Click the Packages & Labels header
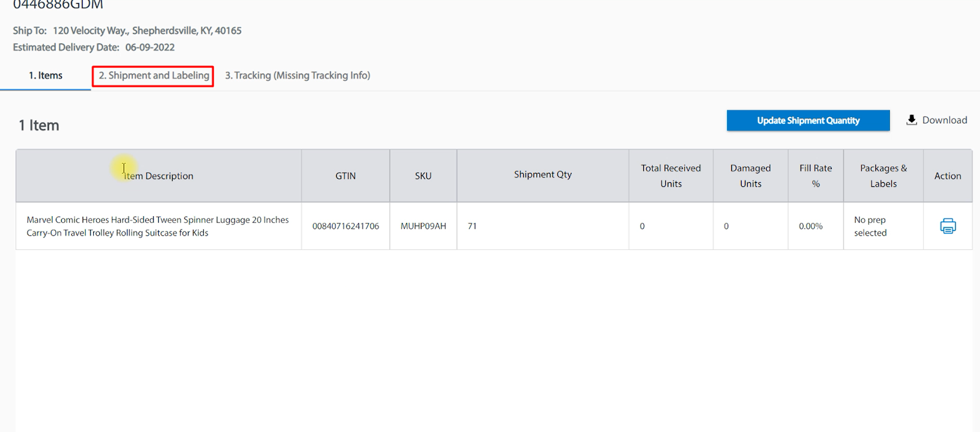This screenshot has width=980, height=432. (x=883, y=176)
